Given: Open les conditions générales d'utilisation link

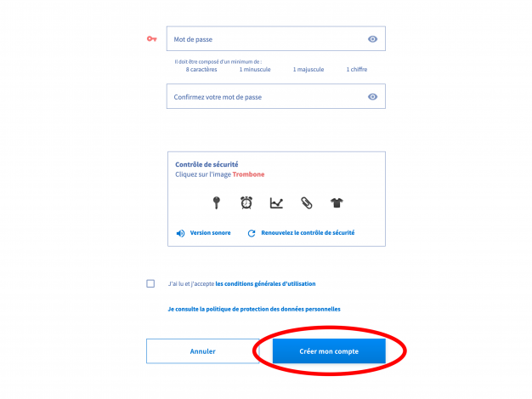Looking at the screenshot, I should click(x=265, y=283).
